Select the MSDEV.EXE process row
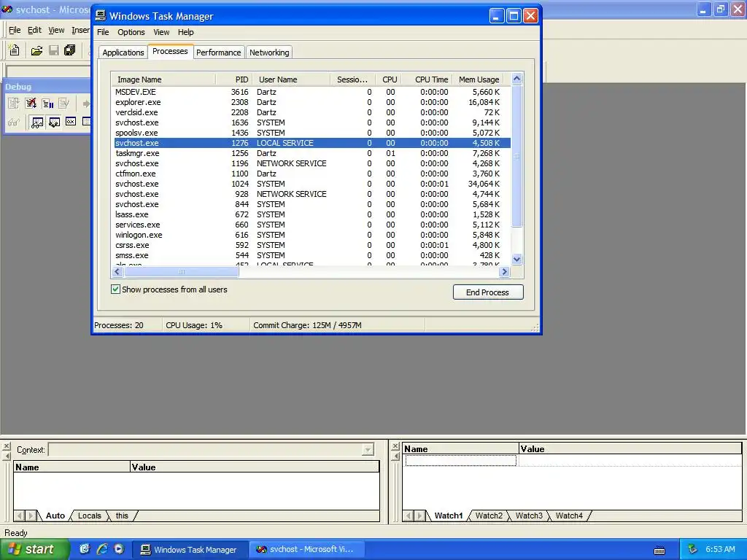 (311, 92)
